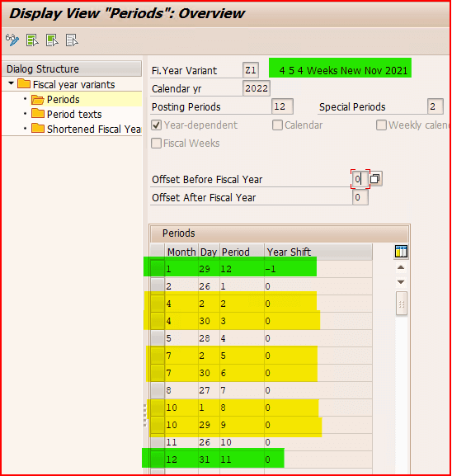Click the periods table scroll down arrow
The width and height of the screenshot is (452, 476).
[x=401, y=282]
